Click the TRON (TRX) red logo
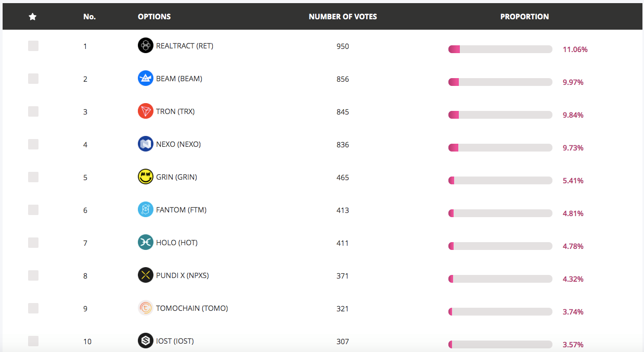Viewport: 644px width, 352px height. [x=145, y=111]
